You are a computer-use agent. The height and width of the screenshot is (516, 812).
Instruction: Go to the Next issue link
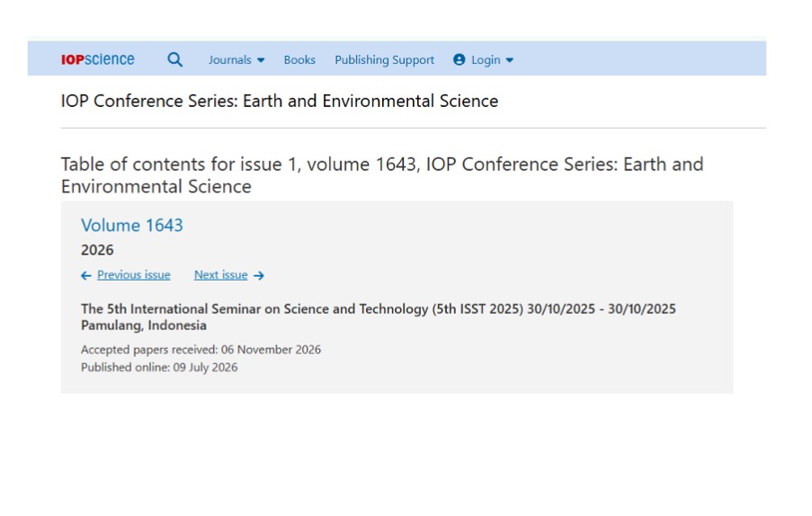220,275
